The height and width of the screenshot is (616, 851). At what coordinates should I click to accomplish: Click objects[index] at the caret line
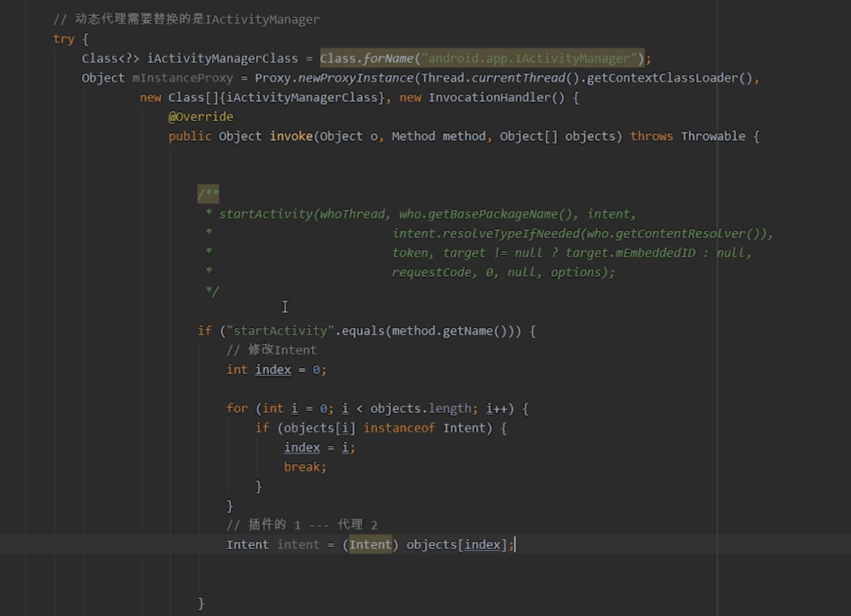coord(457,545)
